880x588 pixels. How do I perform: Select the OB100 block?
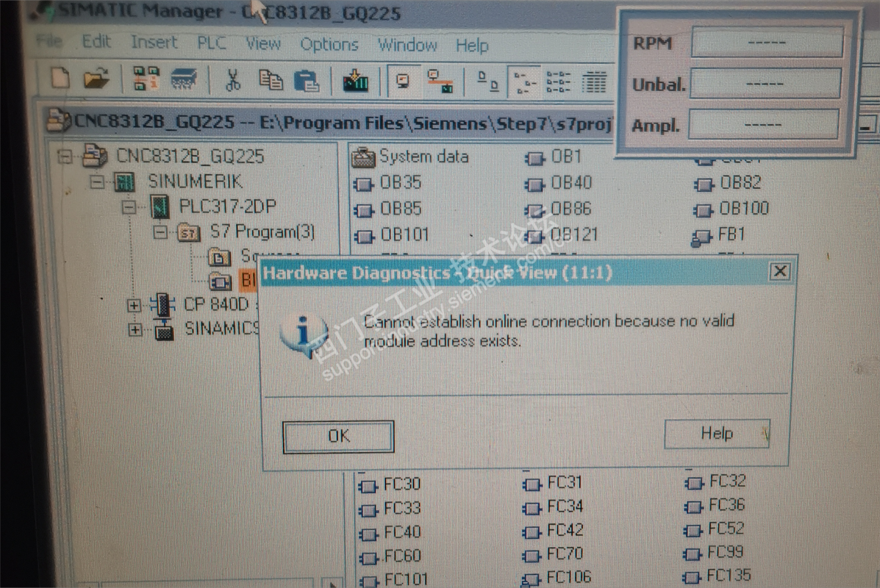tap(731, 209)
